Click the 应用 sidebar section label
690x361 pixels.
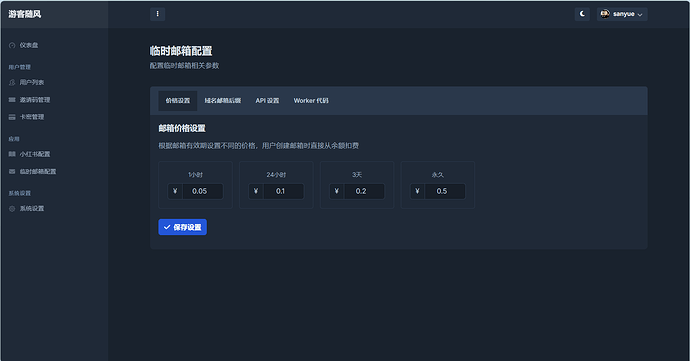[x=14, y=139]
